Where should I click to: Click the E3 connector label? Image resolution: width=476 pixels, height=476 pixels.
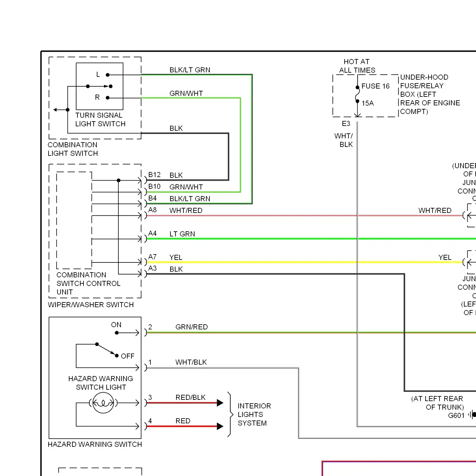(346, 123)
